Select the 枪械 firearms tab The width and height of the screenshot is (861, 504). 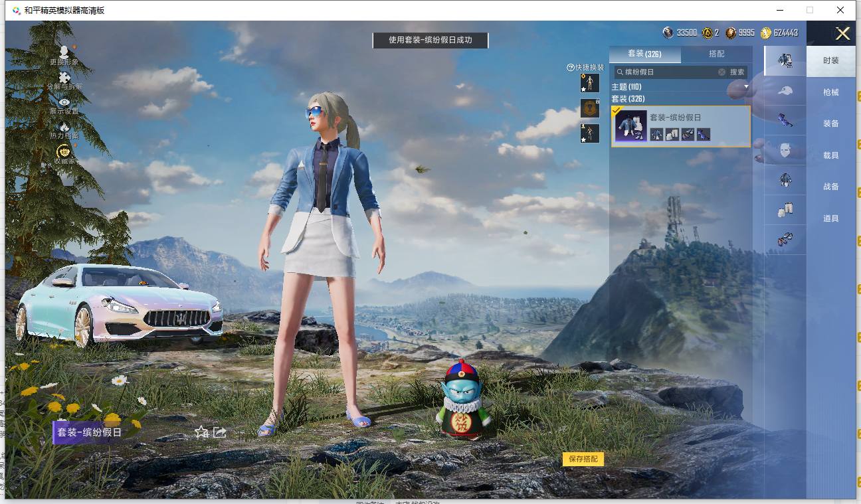pyautogui.click(x=831, y=92)
